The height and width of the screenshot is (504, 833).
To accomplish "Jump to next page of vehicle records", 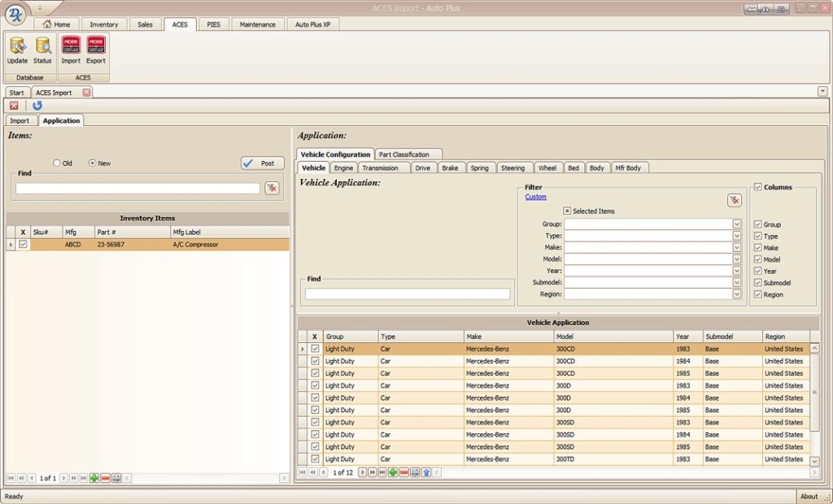I will [x=373, y=472].
